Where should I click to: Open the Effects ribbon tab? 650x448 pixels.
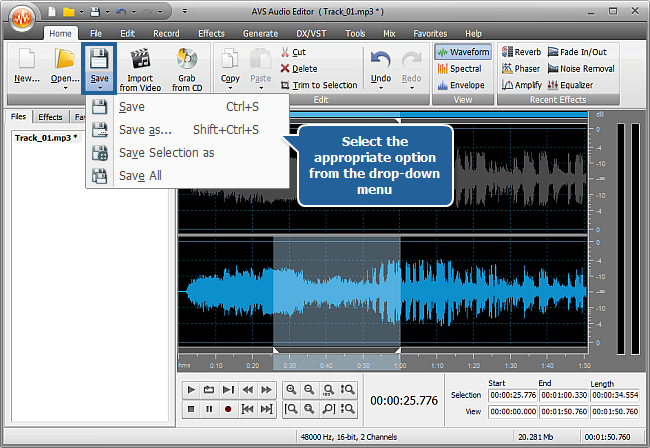(x=211, y=34)
